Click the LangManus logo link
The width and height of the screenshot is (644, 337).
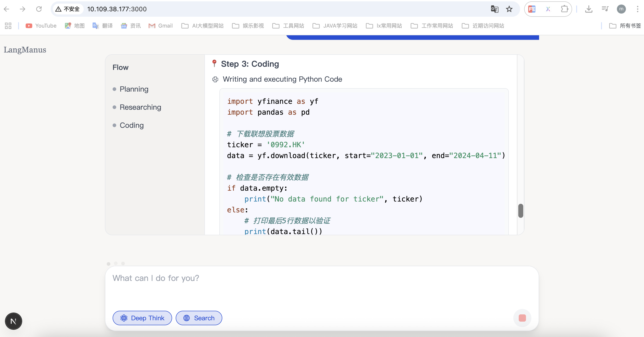coord(25,50)
